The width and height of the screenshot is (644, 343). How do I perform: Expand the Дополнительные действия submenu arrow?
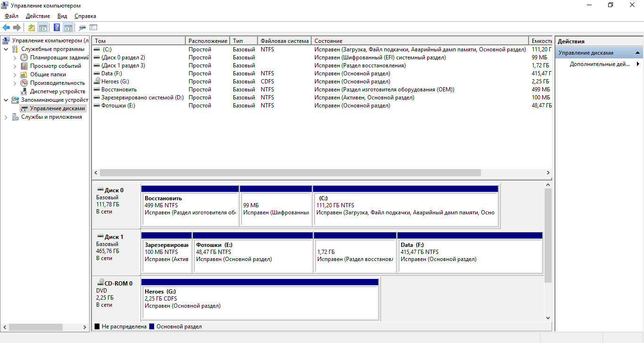click(x=638, y=64)
